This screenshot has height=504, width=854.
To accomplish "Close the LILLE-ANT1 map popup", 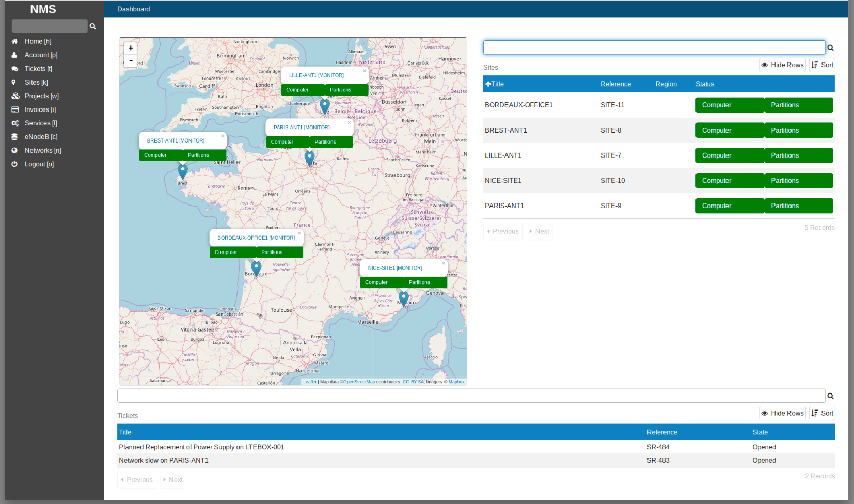I will click(365, 71).
